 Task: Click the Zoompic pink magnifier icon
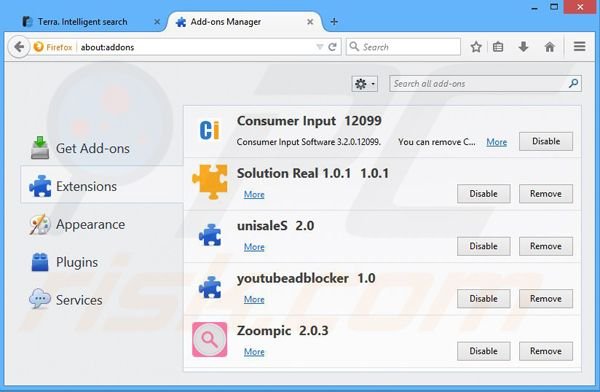tap(210, 340)
